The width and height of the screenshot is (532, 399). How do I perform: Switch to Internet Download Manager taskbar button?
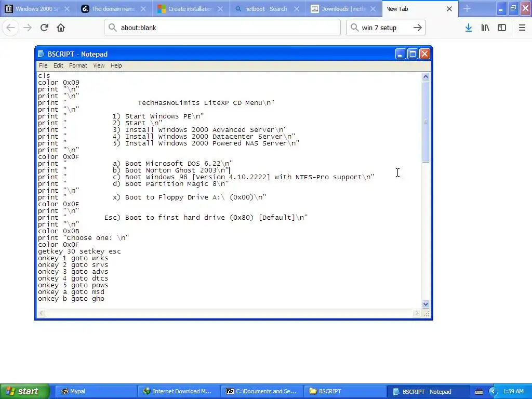tap(178, 391)
